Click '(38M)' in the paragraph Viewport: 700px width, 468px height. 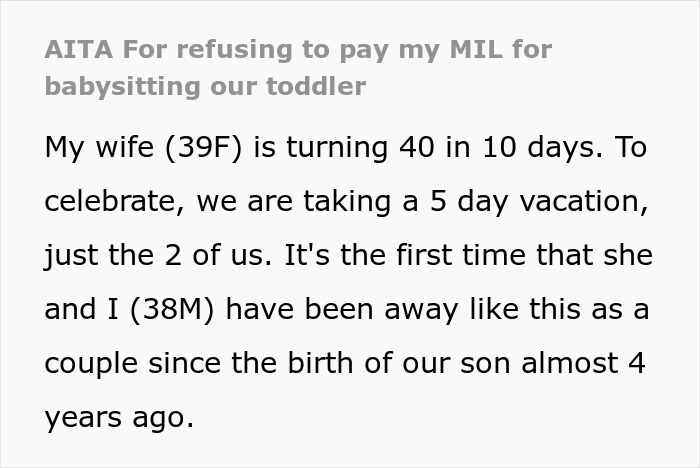[172, 309]
